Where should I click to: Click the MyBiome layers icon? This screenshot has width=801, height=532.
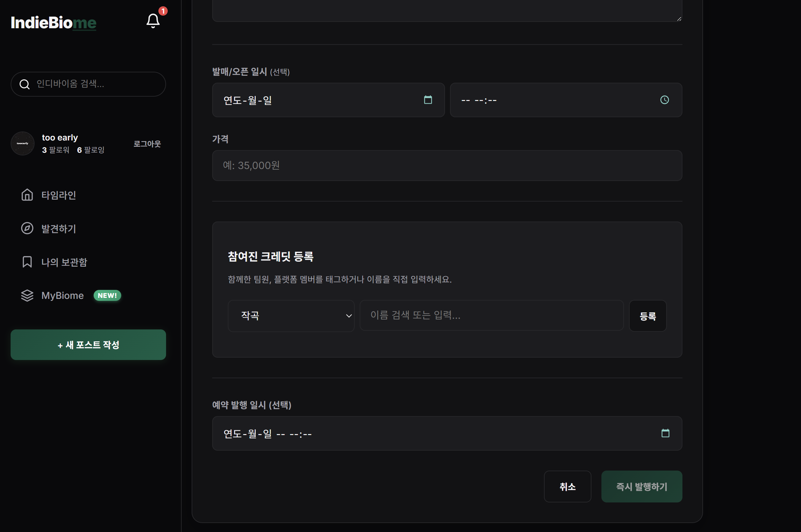(x=27, y=296)
